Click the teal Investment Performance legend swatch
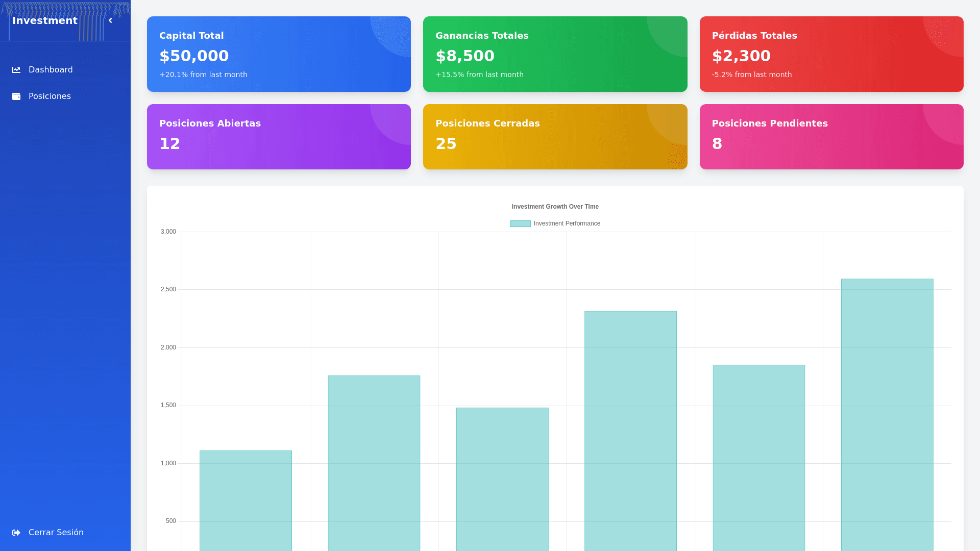 [x=520, y=223]
